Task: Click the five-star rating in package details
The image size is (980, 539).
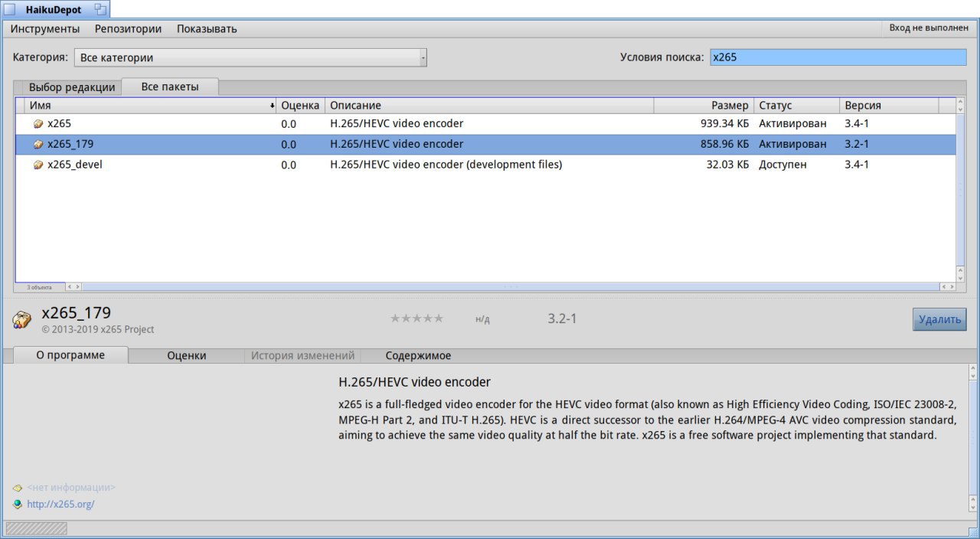Action: click(416, 318)
